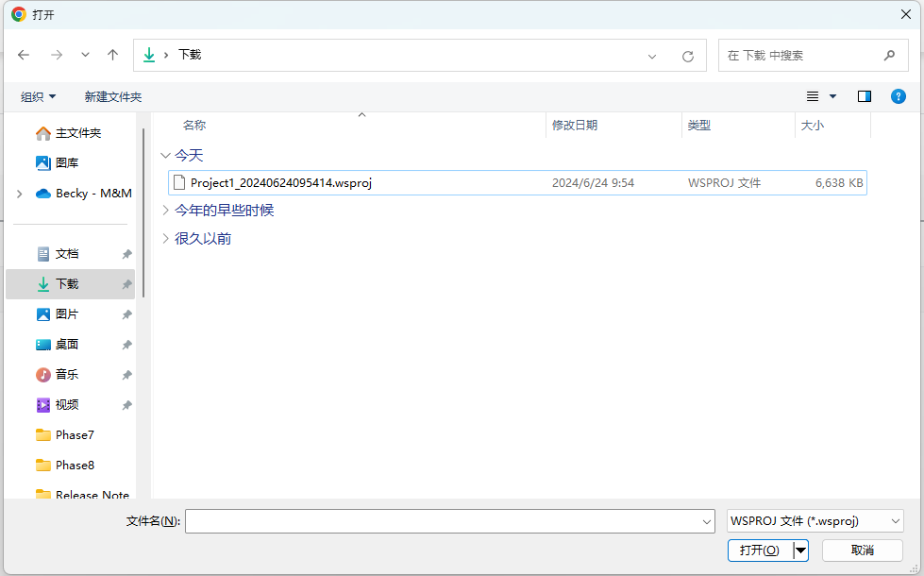Click 新建文件夹 in the toolbar
The height and width of the screenshot is (576, 924).
pos(112,96)
